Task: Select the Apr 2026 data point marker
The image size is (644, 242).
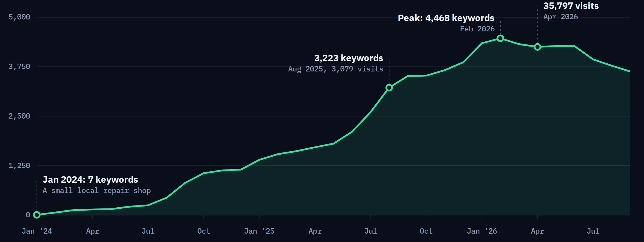Action: point(537,47)
